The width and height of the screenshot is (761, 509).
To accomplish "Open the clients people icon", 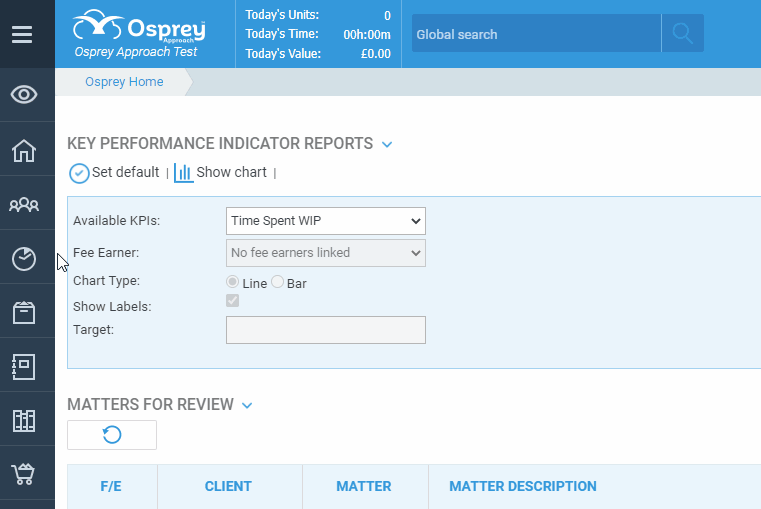I will (24, 205).
